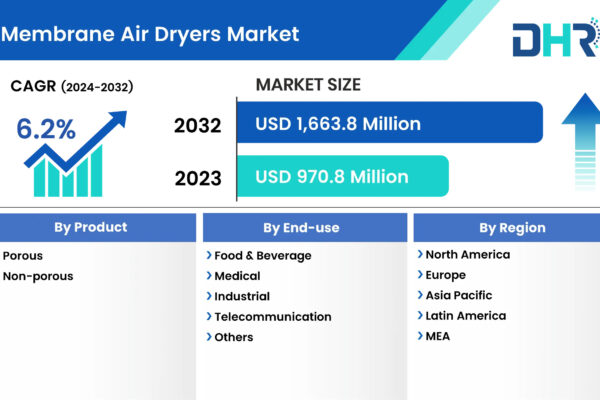Click the chevron beside North America
600x400 pixels.
420,254
